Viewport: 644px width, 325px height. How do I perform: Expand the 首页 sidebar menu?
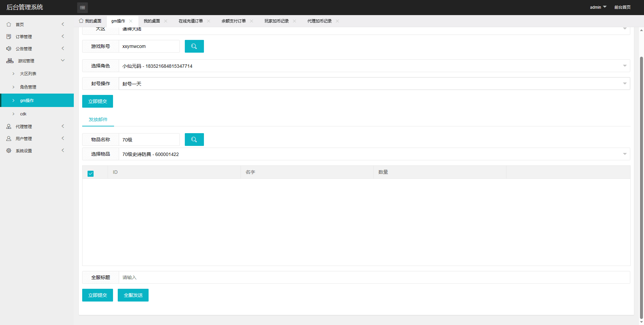pos(63,24)
